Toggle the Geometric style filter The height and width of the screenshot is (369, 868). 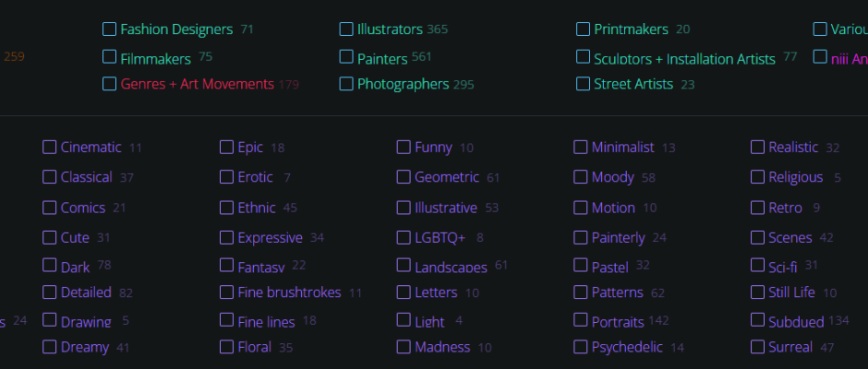click(404, 176)
